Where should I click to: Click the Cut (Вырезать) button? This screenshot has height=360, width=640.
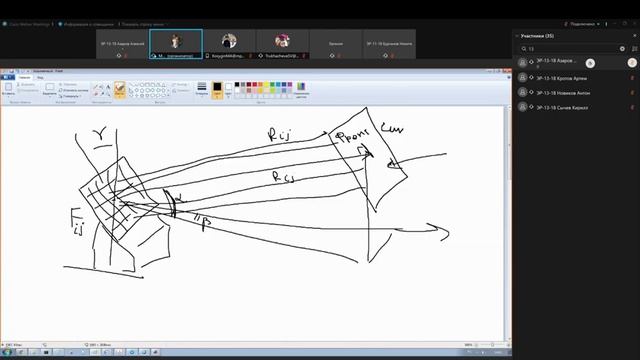click(26, 84)
